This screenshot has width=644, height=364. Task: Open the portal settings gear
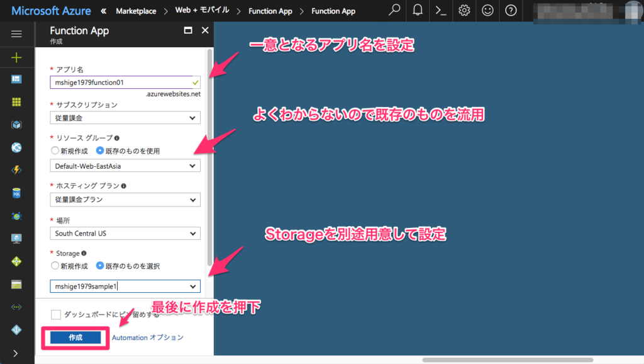pos(464,11)
